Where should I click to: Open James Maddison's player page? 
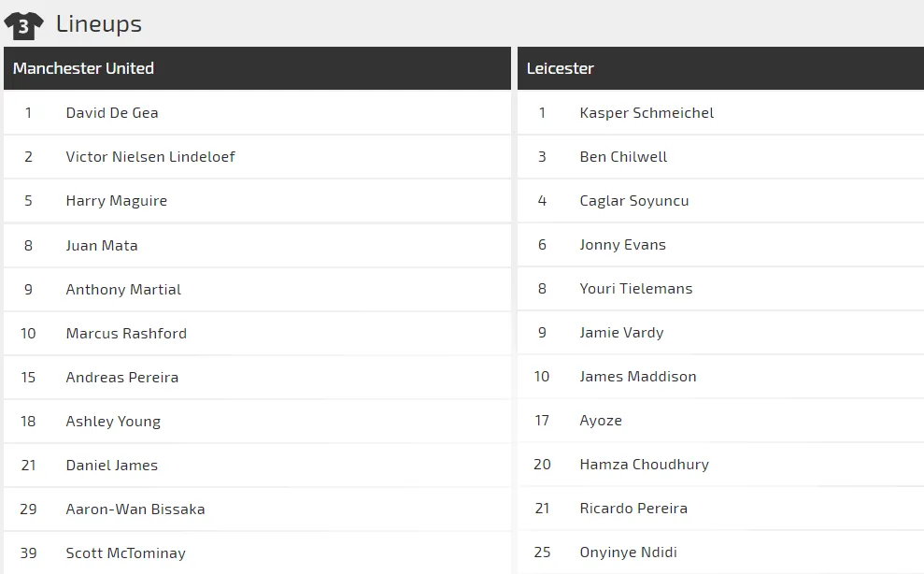(x=638, y=377)
